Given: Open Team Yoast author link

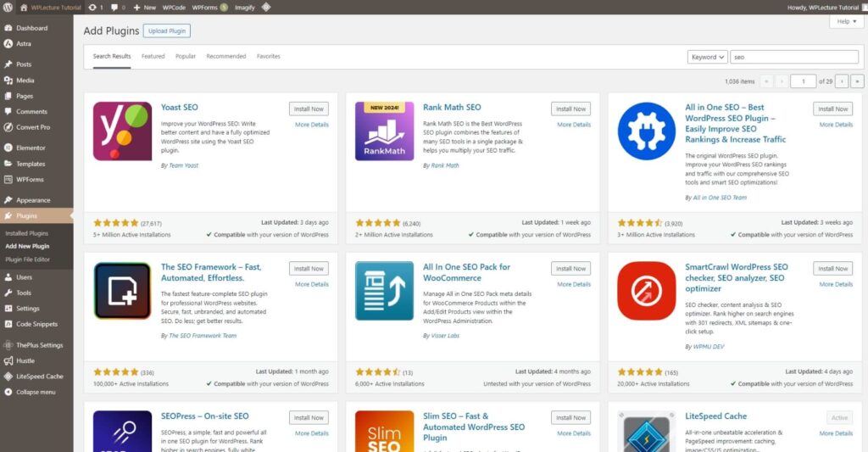Looking at the screenshot, I should (183, 165).
